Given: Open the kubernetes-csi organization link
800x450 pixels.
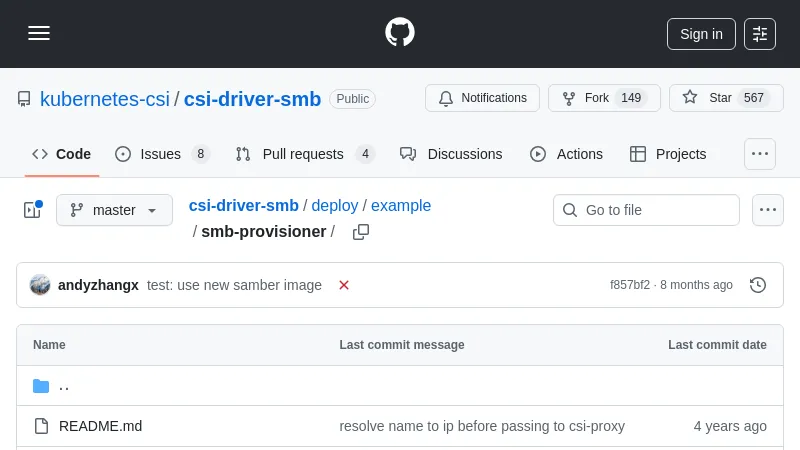Looking at the screenshot, I should pos(105,99).
